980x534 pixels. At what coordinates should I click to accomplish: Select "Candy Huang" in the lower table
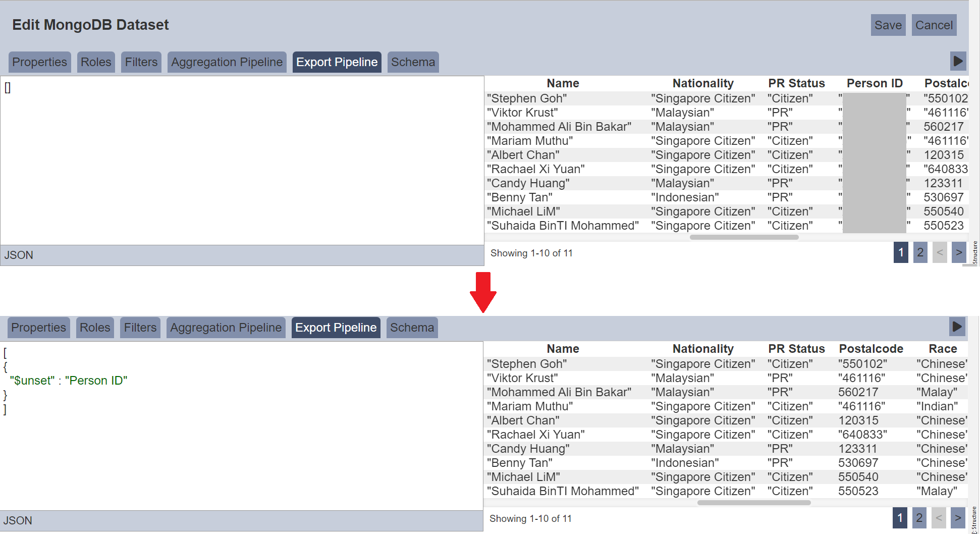[528, 449]
